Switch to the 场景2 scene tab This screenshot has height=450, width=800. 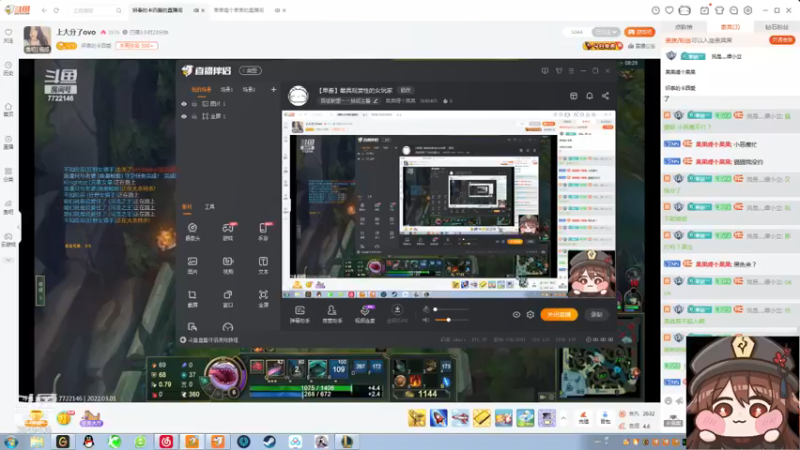pos(249,90)
